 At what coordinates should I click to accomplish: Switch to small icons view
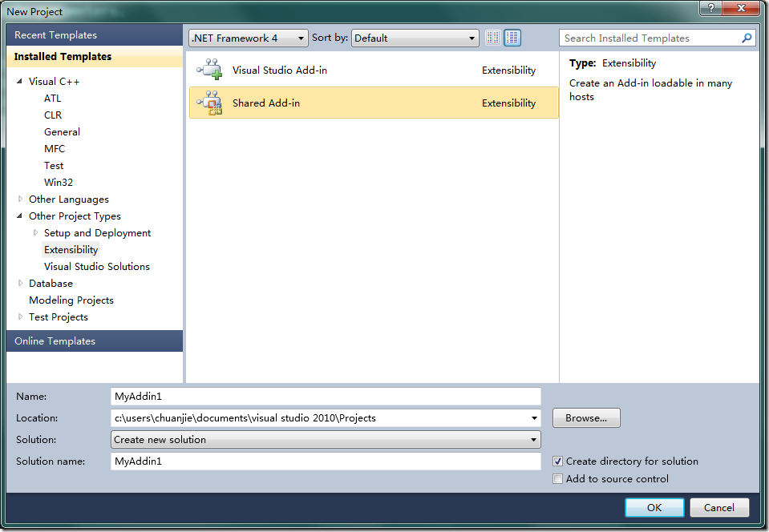pos(493,38)
